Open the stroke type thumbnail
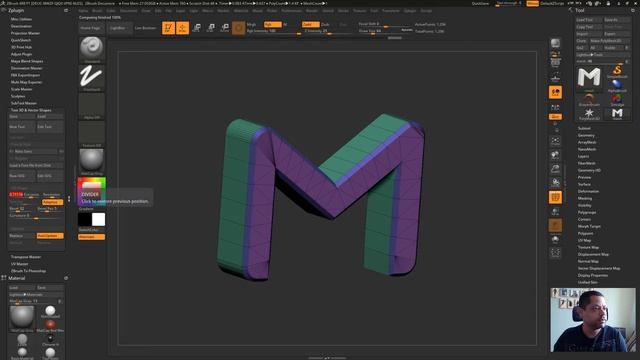 tap(91, 78)
